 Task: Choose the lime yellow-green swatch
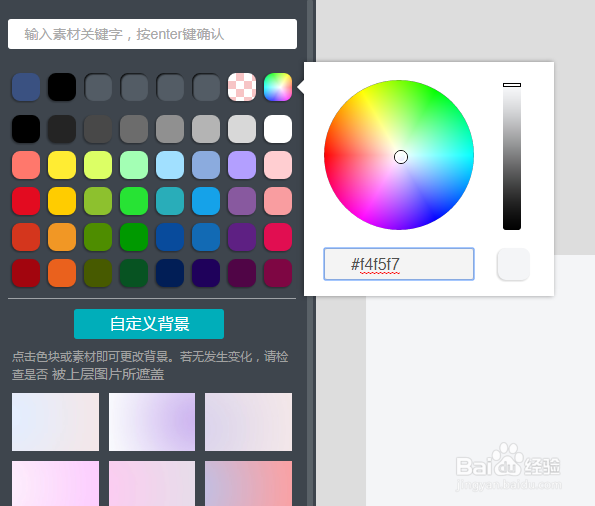click(98, 165)
